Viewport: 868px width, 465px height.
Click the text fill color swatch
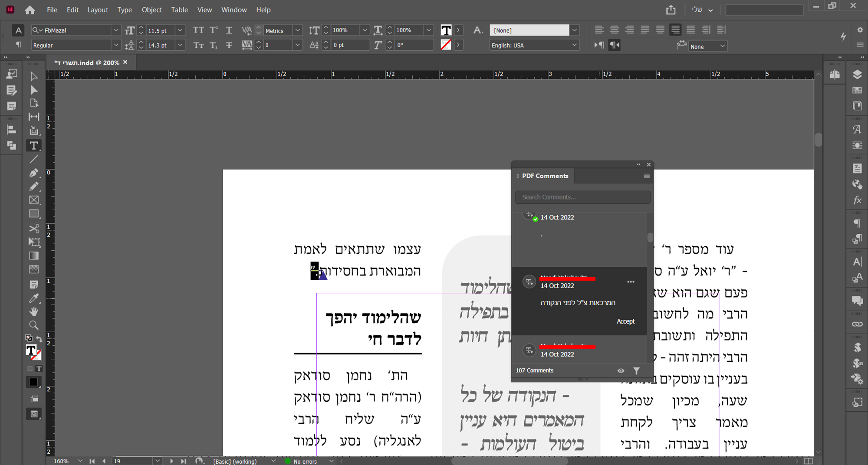coord(446,30)
